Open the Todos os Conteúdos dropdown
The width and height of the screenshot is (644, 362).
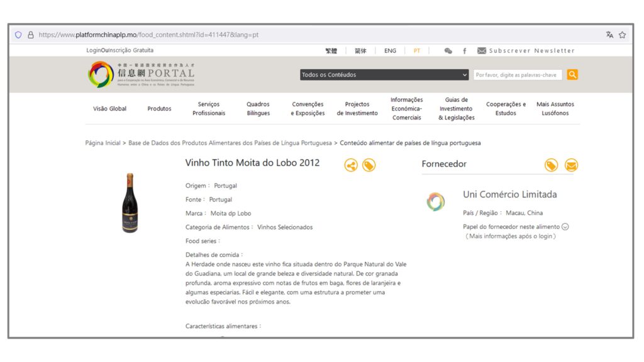(384, 75)
